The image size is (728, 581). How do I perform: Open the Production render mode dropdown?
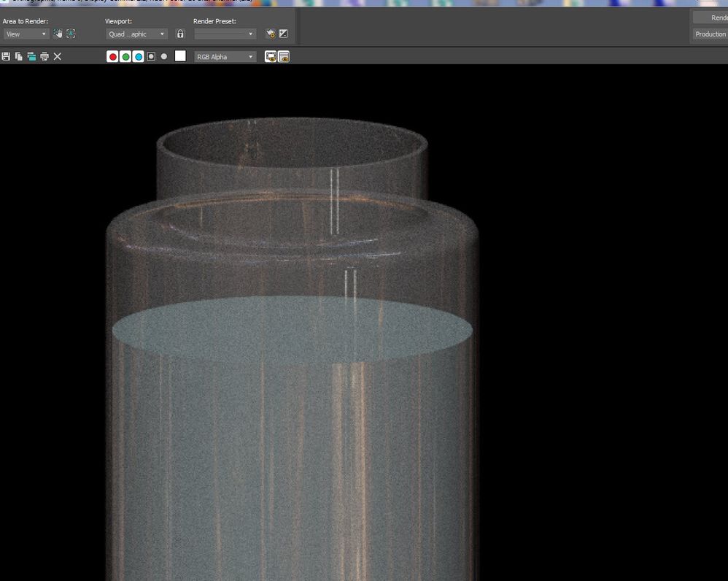(710, 34)
